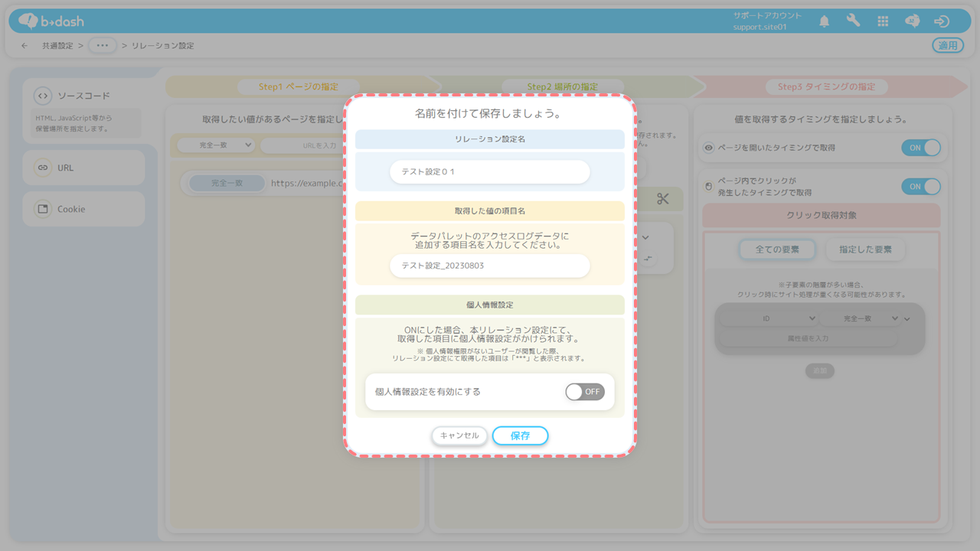Click the 保存 button in the dialog
This screenshot has width=980, height=551.
[520, 435]
